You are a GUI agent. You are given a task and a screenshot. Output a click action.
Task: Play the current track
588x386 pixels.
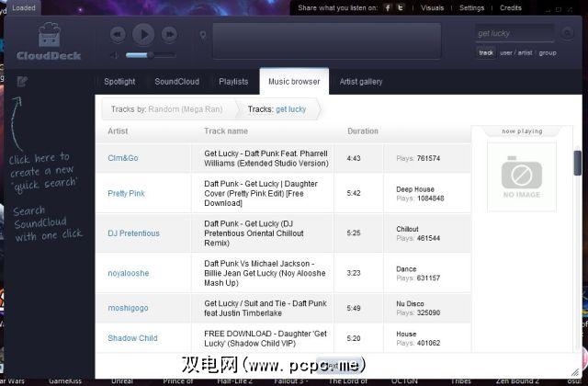143,35
